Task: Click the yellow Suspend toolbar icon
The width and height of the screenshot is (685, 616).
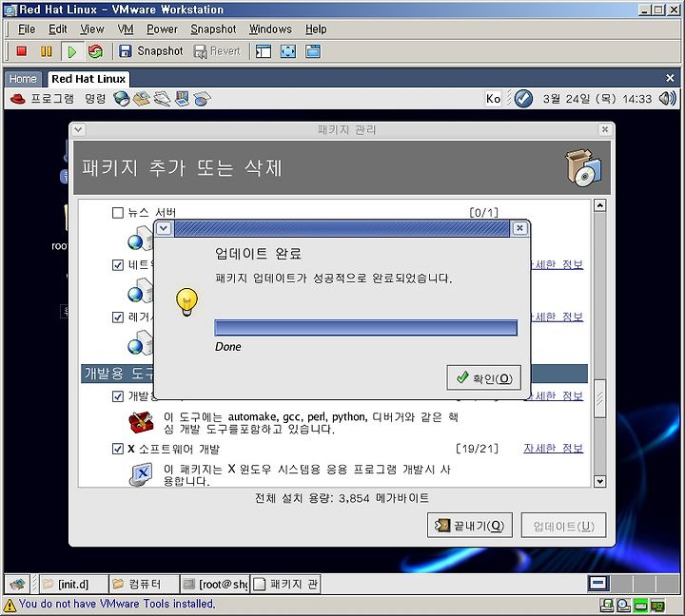Action: pyautogui.click(x=46, y=51)
